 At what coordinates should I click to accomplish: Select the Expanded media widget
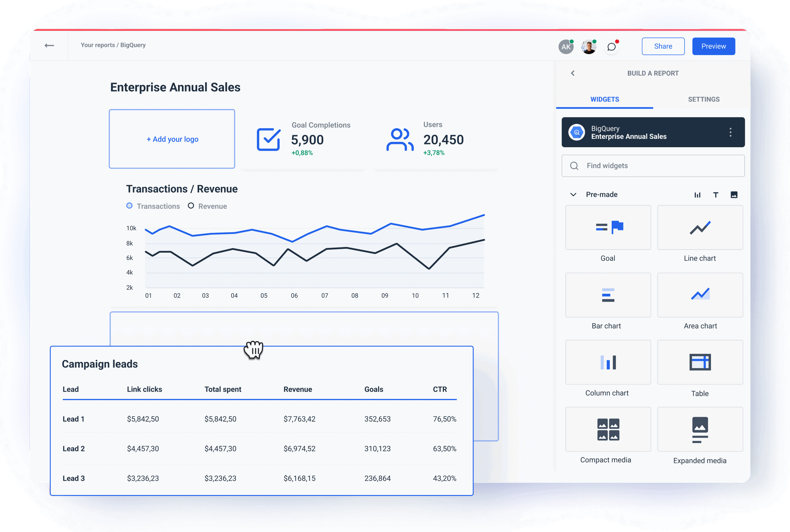tap(700, 429)
